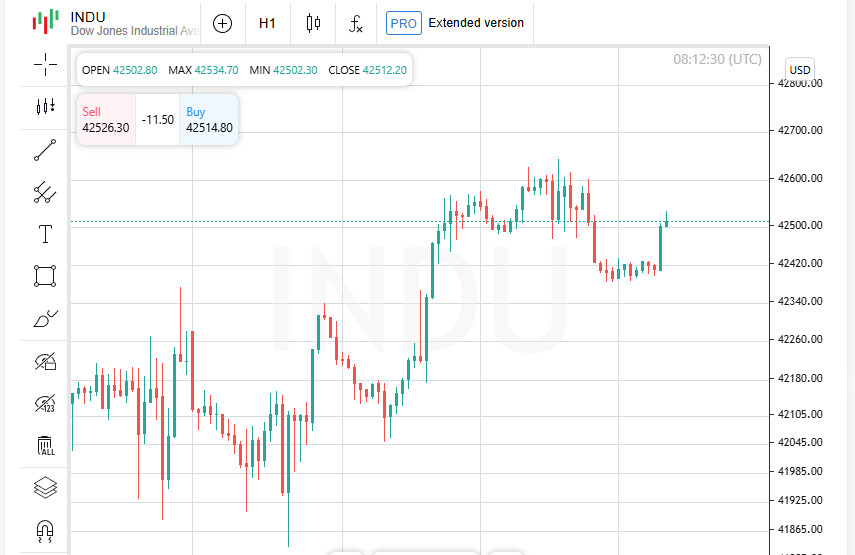Toggle the magnet snap mode
The image size is (855, 555).
coord(45,530)
